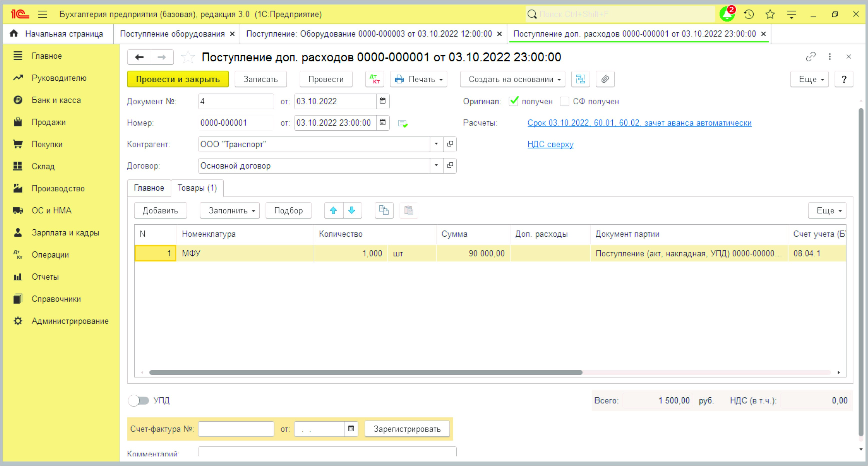Uncheck the Оригинал получен checkbox
Image resolution: width=868 pixels, height=466 pixels.
tap(513, 101)
